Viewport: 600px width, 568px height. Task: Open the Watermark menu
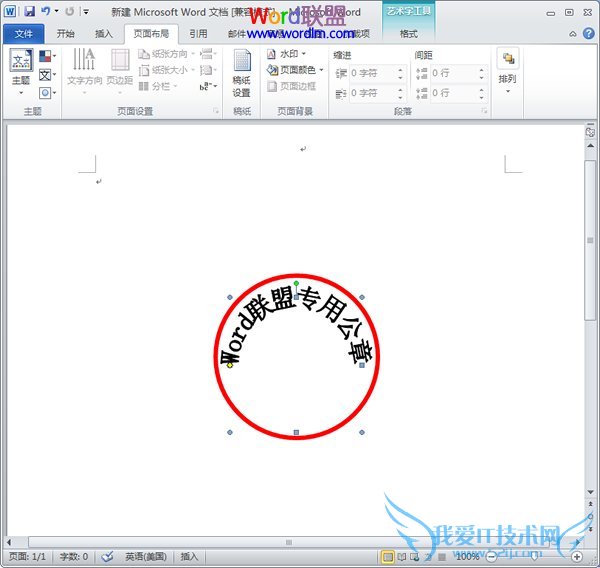pyautogui.click(x=286, y=54)
